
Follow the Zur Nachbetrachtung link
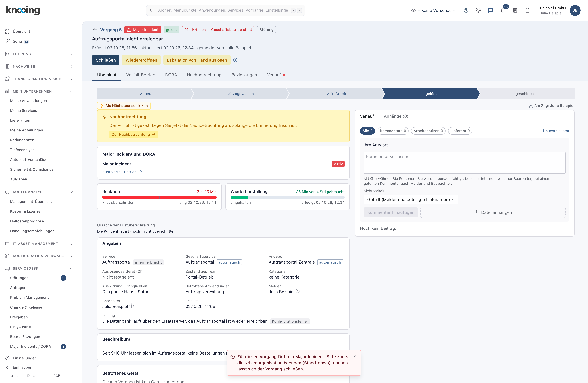click(x=134, y=135)
